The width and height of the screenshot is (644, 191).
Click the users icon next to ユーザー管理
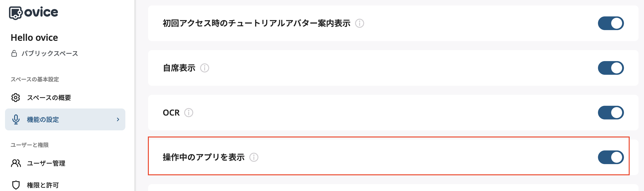[16, 164]
